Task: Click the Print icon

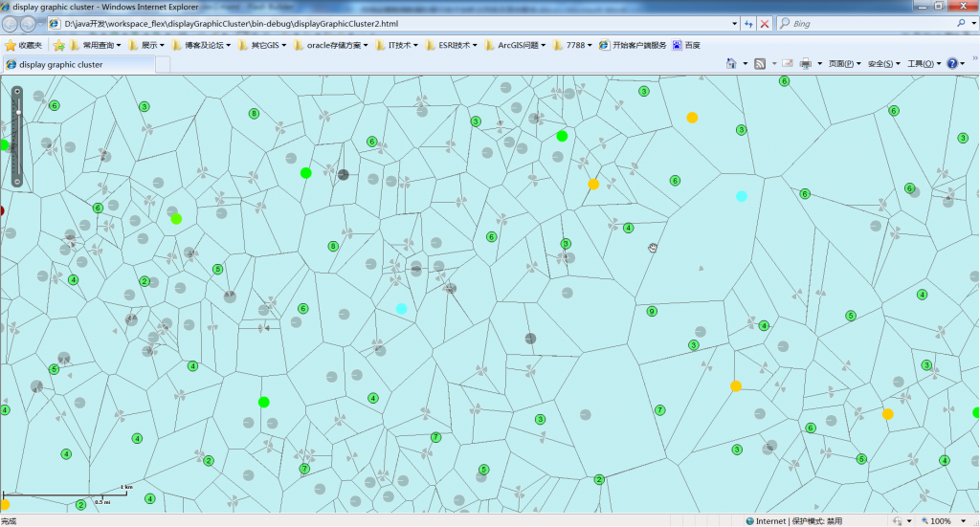Action: [806, 64]
